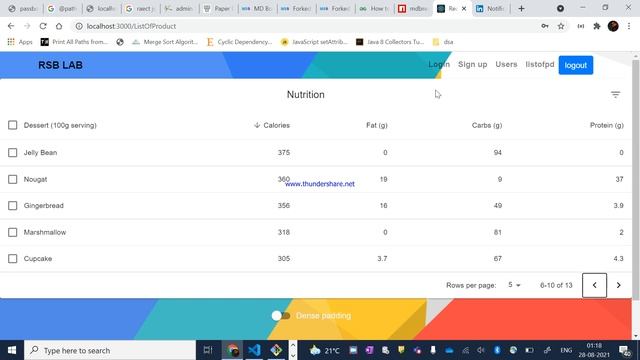Switch to Chrome in the taskbar
The image size is (640, 360).
(x=233, y=350)
